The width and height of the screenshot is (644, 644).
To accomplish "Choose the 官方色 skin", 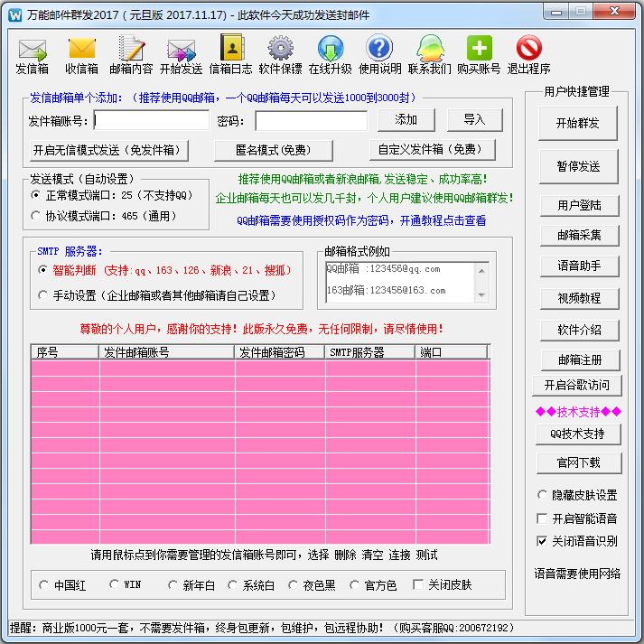I will tap(354, 585).
